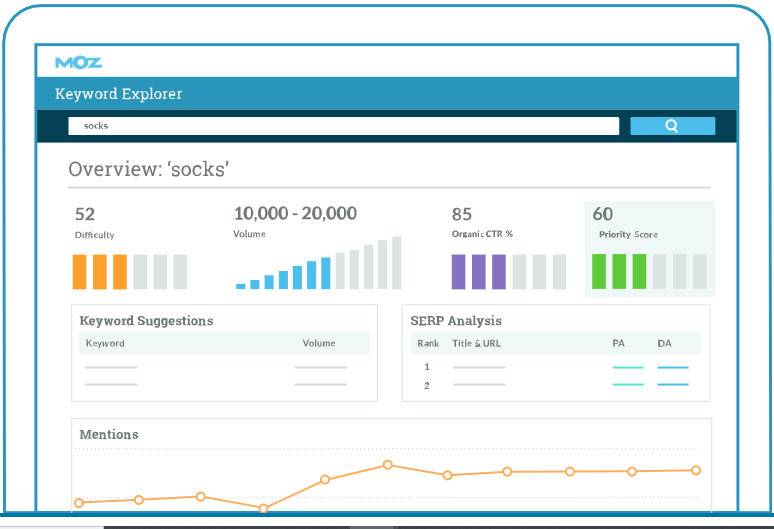Viewport: 774px width, 529px height.
Task: Select rank 1 row in SERP Analysis
Action: click(x=428, y=367)
